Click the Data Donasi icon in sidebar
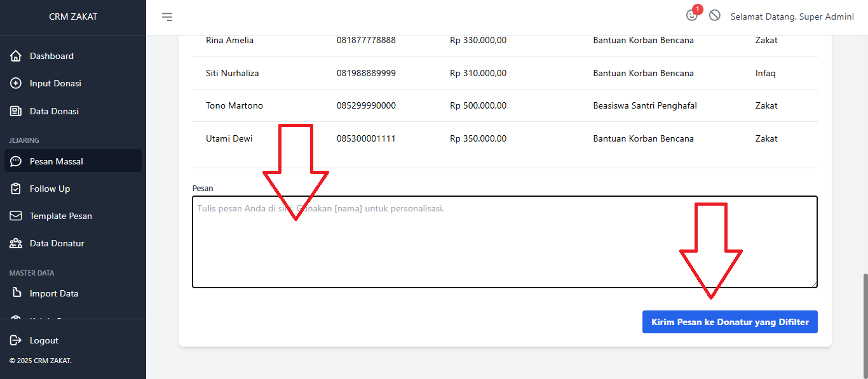 16,111
